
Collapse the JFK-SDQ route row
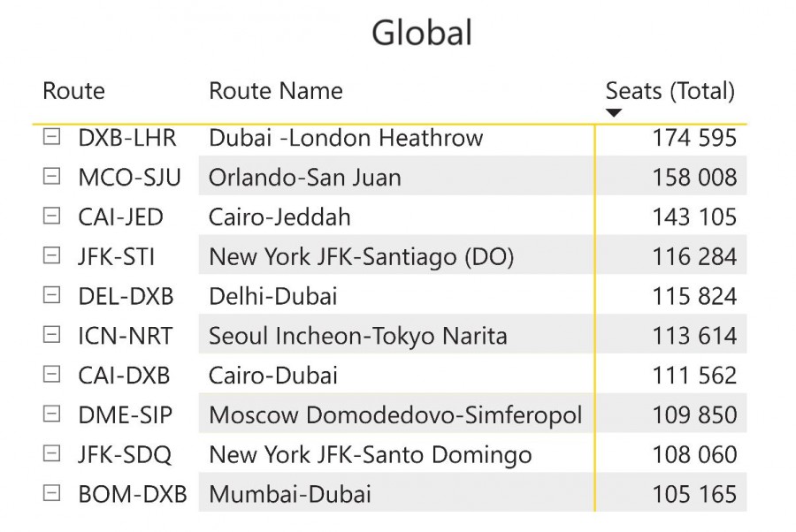tap(52, 454)
